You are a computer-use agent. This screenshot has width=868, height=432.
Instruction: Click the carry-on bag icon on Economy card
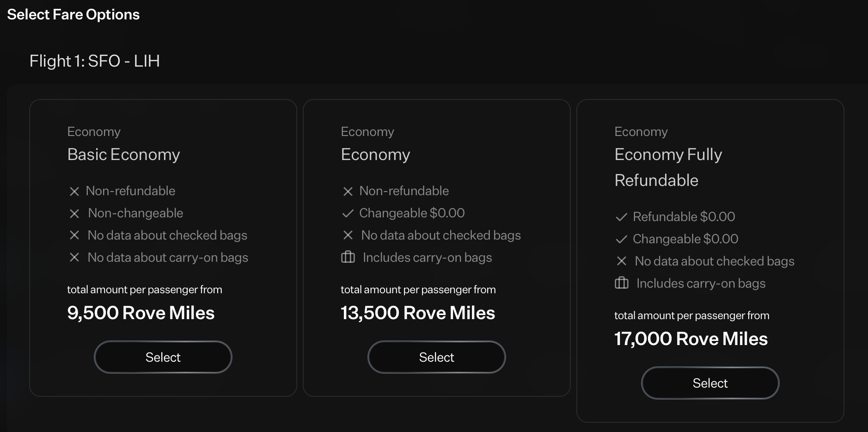point(348,258)
